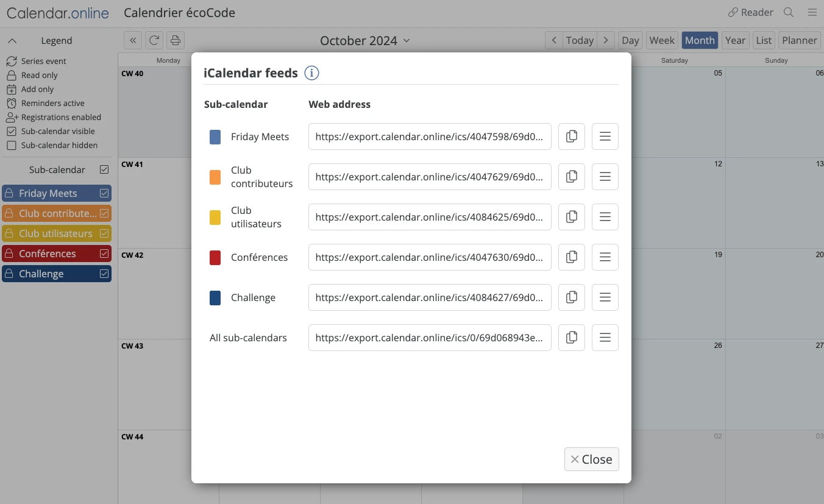Collapse the Legend panel
Image resolution: width=824 pixels, height=504 pixels.
(13, 40)
